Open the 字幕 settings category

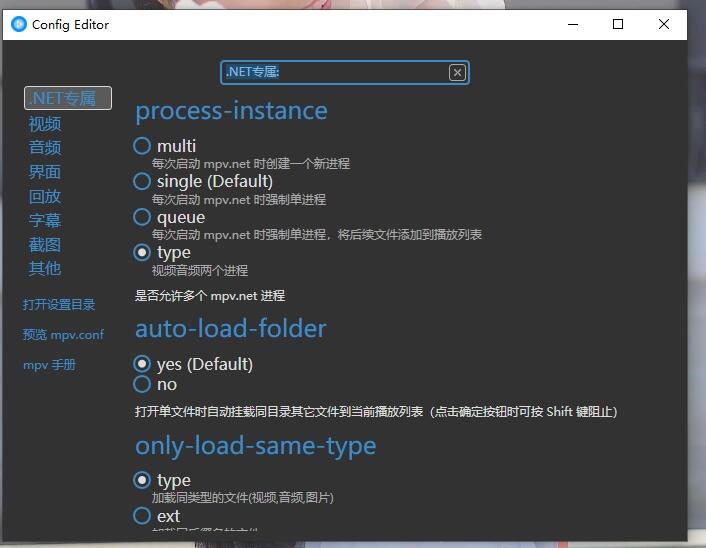(x=45, y=220)
